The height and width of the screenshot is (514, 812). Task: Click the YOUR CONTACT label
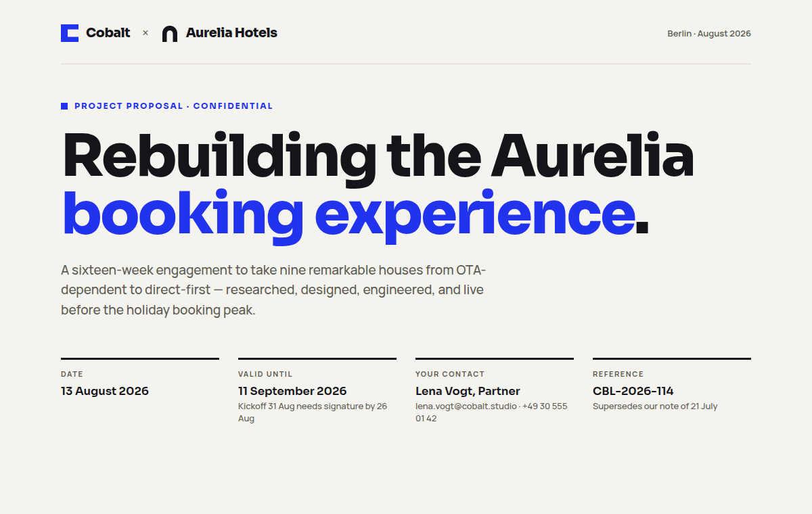pyautogui.click(x=450, y=374)
